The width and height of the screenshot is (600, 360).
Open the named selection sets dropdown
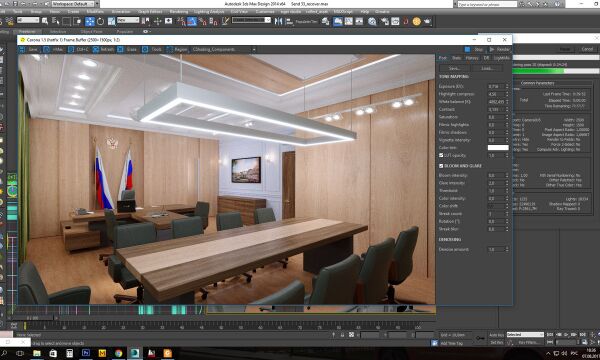251,20
